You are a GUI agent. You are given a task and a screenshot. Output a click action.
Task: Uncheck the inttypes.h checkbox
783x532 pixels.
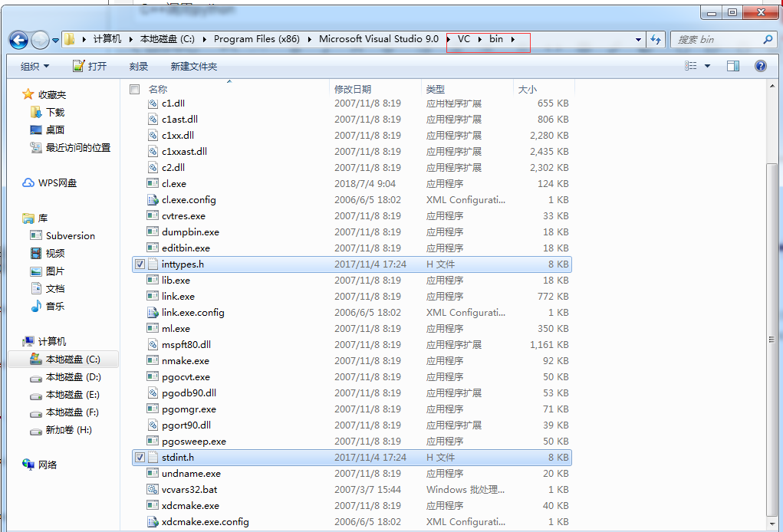140,264
